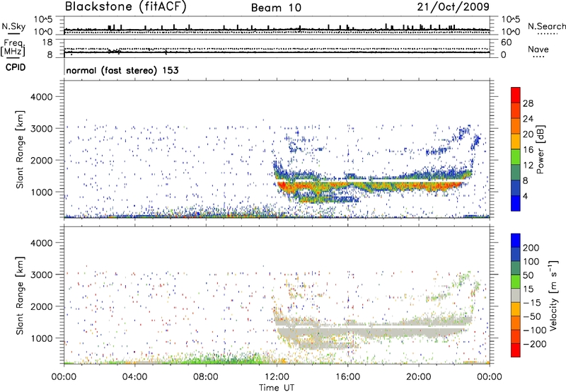The image size is (566, 392).
Task: Click the Power panel 'Slant Range [km]' label
Action: click(20, 149)
